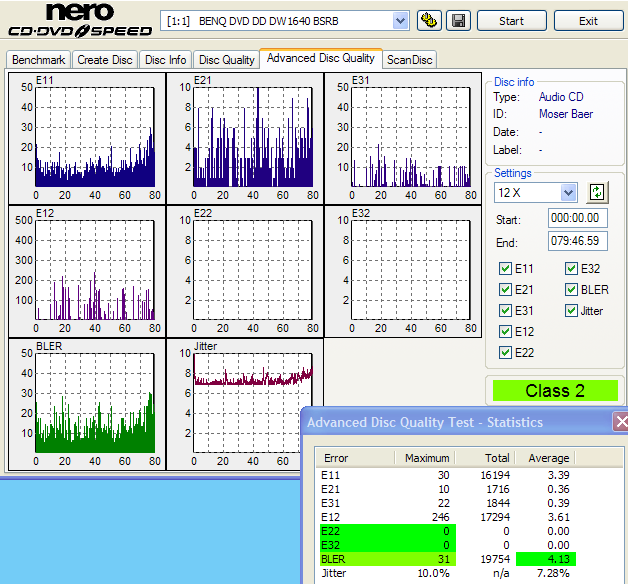Open the ScanDisc tab
628x584 pixels.
click(410, 60)
